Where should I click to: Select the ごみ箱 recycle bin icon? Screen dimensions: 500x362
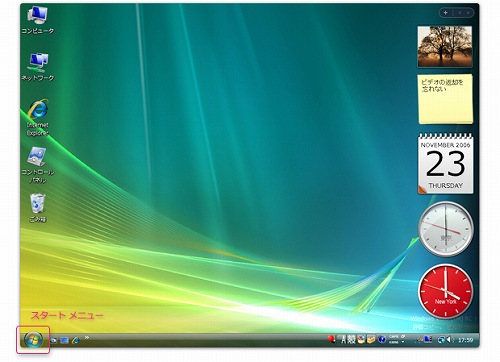38,208
